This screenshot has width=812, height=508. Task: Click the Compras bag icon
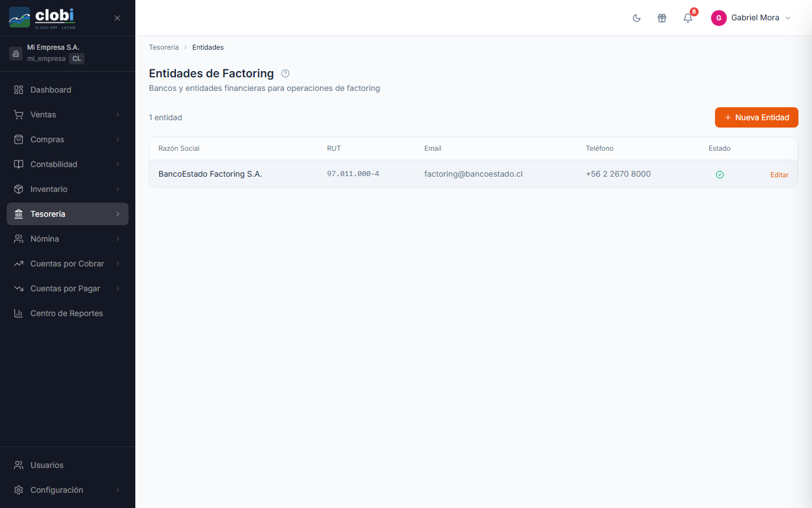coord(19,139)
